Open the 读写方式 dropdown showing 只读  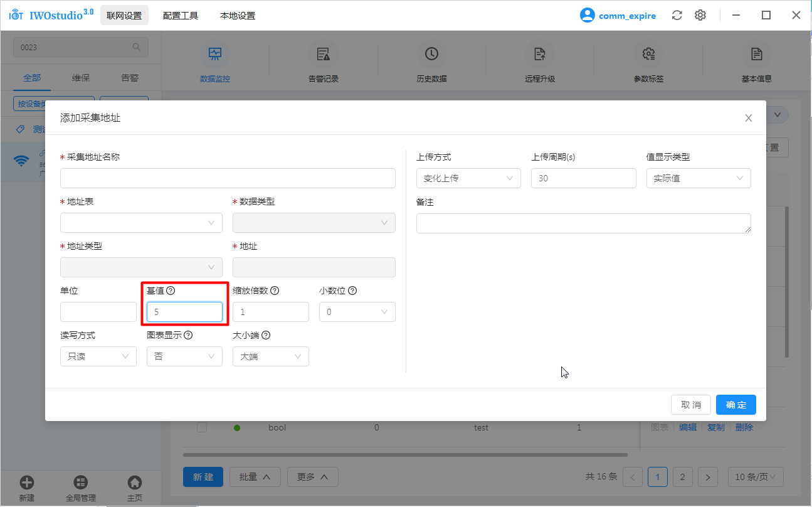pyautogui.click(x=98, y=356)
